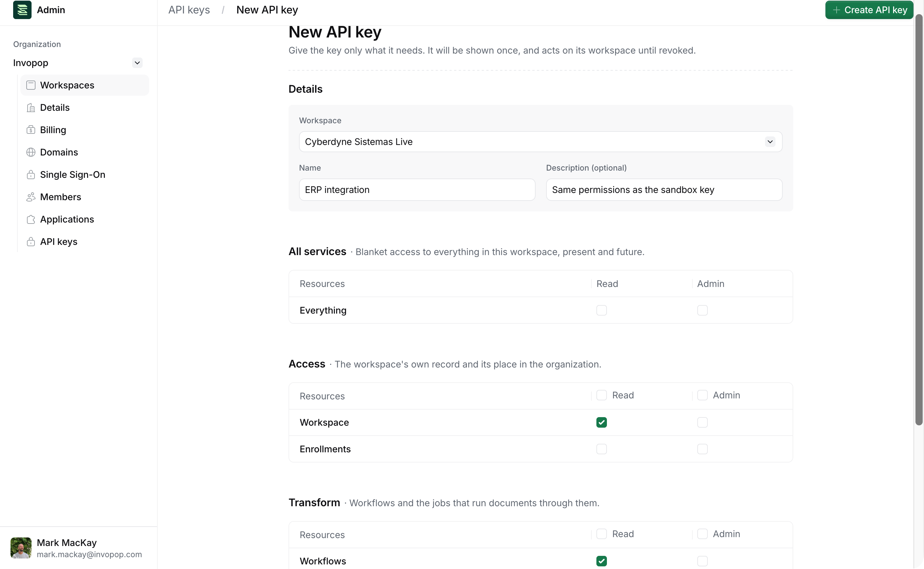Select all Read in Access header
924x569 pixels.
(x=601, y=395)
